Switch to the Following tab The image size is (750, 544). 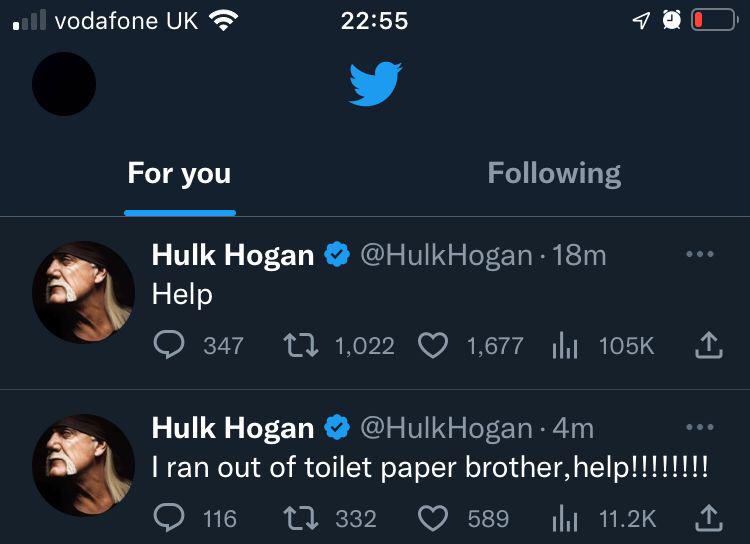(554, 174)
